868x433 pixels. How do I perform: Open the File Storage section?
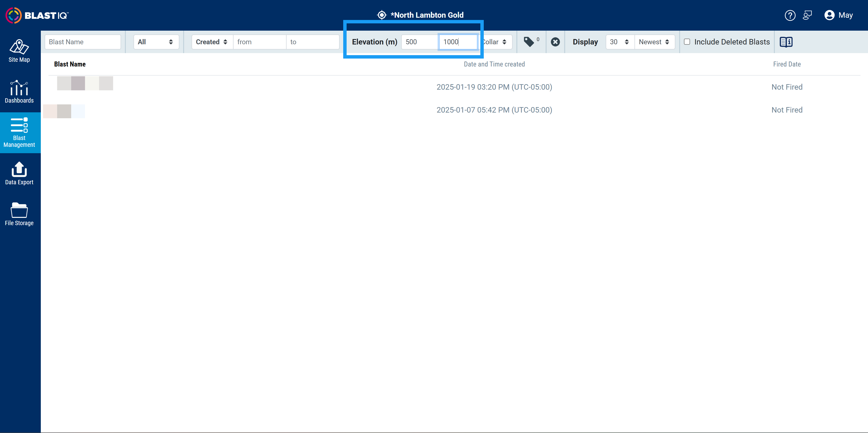click(19, 214)
